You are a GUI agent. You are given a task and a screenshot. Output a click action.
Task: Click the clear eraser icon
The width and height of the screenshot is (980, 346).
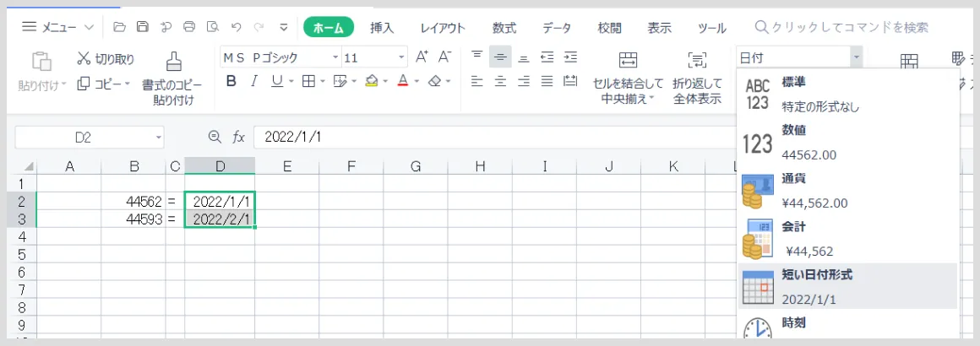coord(436,81)
